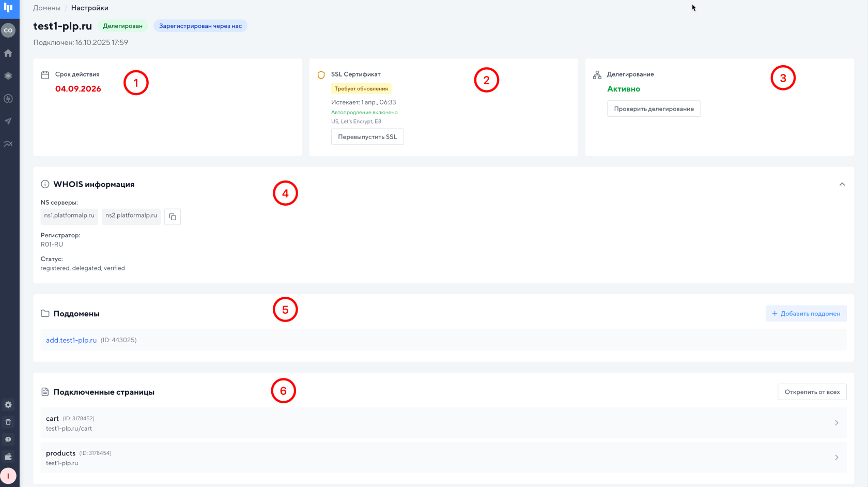Viewport: 868px width, 487px height.
Task: Copy the NS servers with copy icon
Action: (173, 217)
